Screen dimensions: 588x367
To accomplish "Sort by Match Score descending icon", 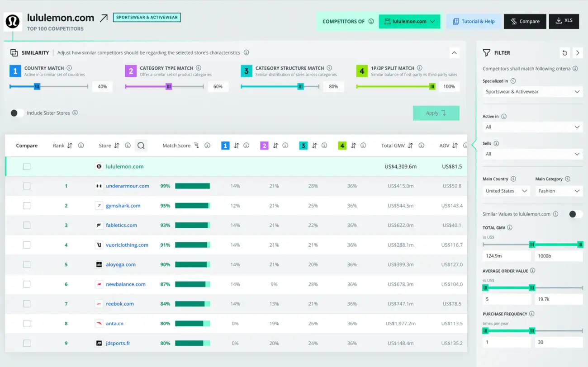I will 196,146.
